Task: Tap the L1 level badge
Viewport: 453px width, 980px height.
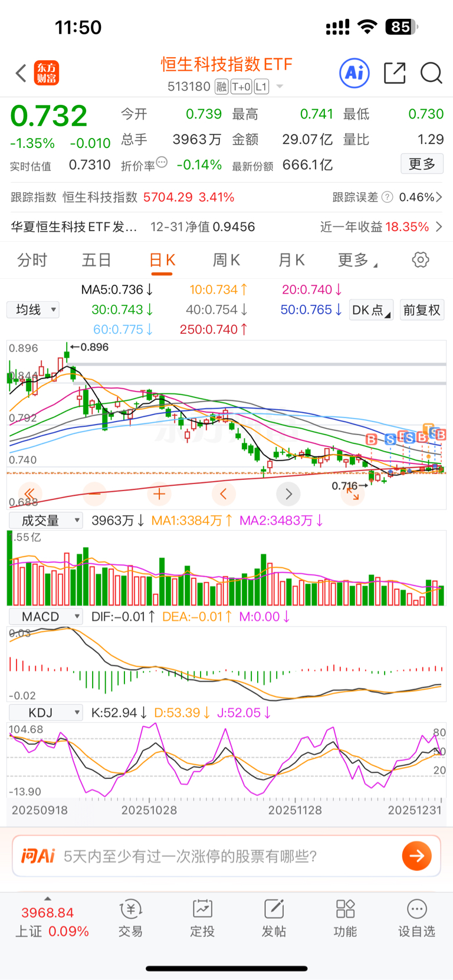Action: (261, 87)
